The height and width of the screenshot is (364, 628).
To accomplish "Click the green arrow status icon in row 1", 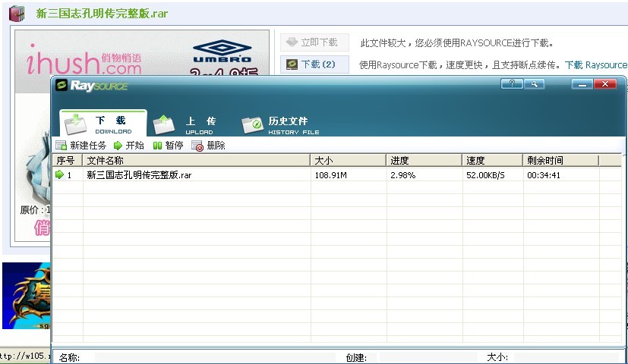I will [x=59, y=174].
